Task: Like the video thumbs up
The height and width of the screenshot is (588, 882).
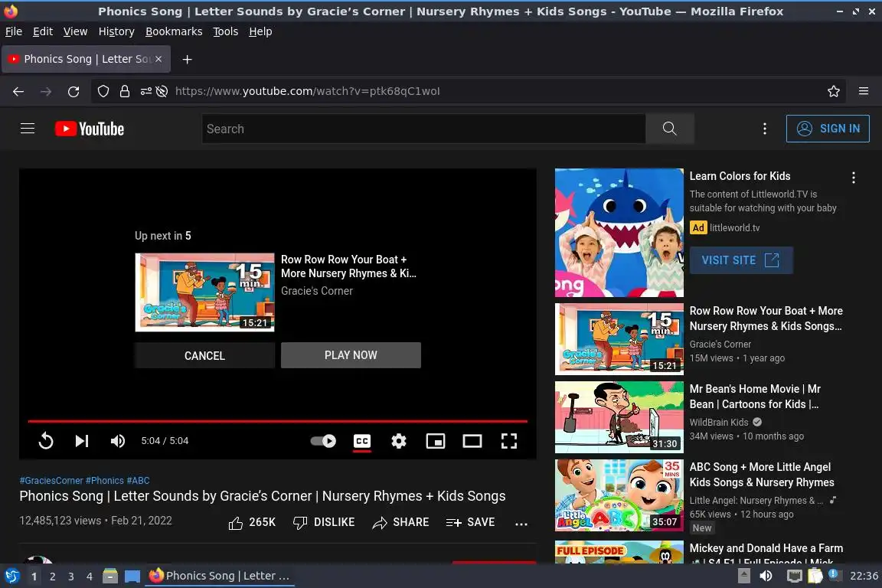Action: point(252,523)
